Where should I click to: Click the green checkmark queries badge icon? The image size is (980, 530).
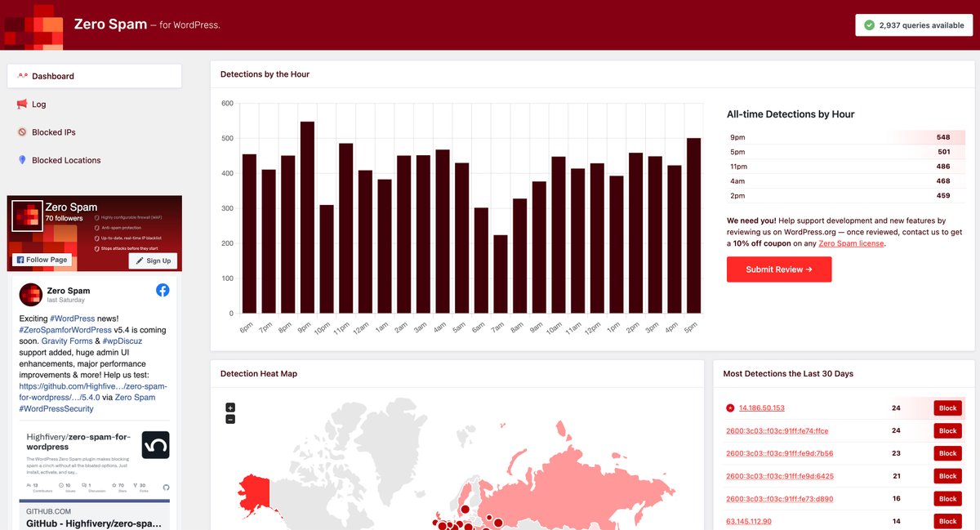(x=869, y=25)
